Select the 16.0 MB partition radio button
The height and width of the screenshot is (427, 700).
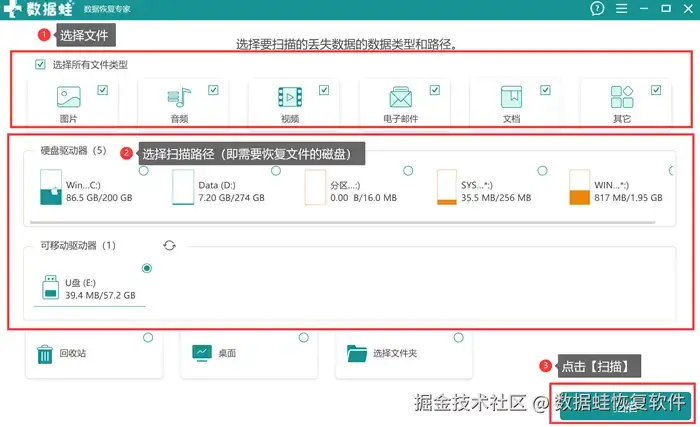[408, 171]
